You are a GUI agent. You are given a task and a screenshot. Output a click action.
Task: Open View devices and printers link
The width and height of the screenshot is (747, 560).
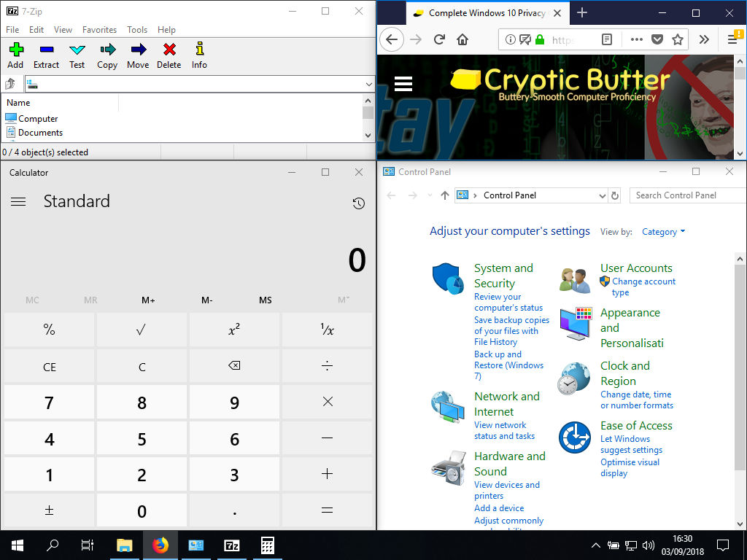507,490
